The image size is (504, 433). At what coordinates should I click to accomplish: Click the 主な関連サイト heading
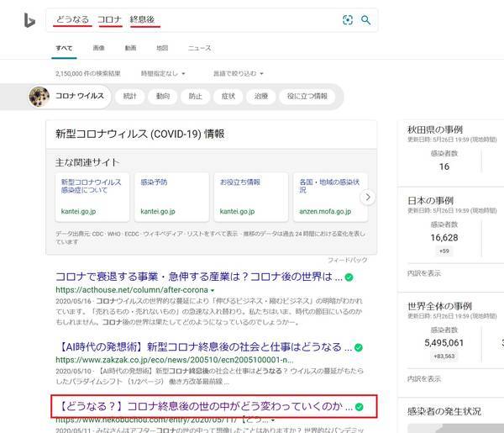click(87, 162)
